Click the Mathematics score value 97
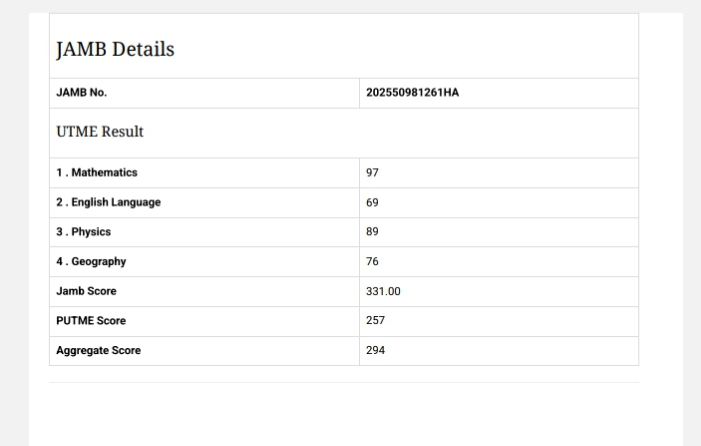This screenshot has height=446, width=701. click(x=373, y=173)
